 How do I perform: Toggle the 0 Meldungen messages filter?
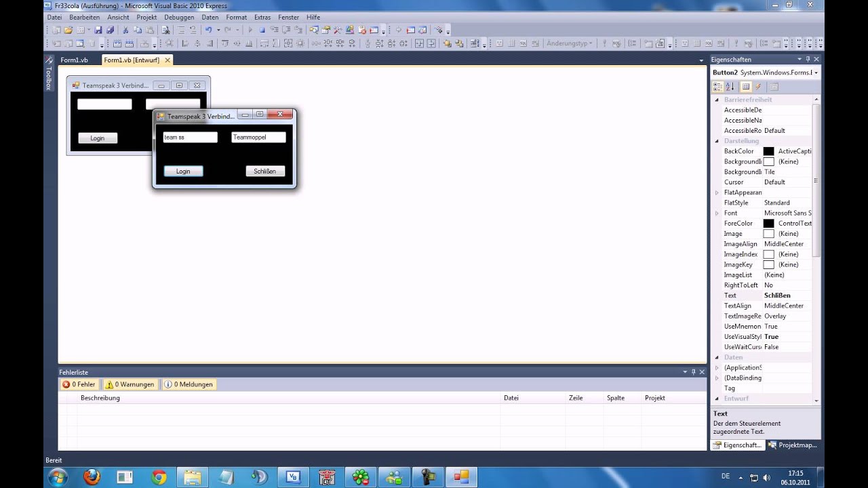tap(189, 384)
